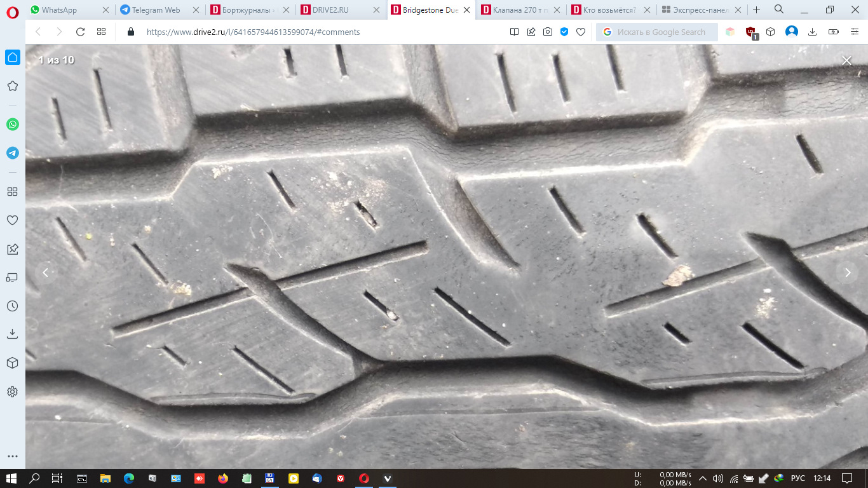Expand the sidebar three-dots menu
Viewport: 868px width, 488px height.
pyautogui.click(x=12, y=456)
